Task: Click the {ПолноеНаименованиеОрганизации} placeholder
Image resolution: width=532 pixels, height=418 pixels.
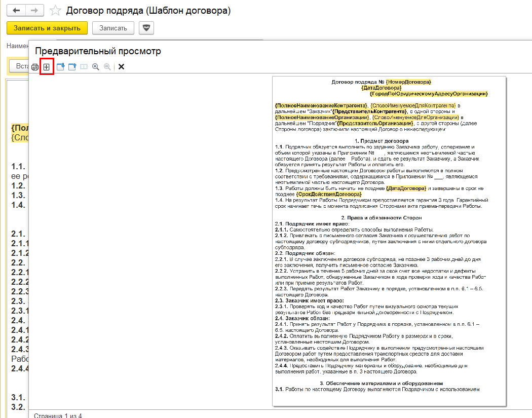Action: coord(322,118)
